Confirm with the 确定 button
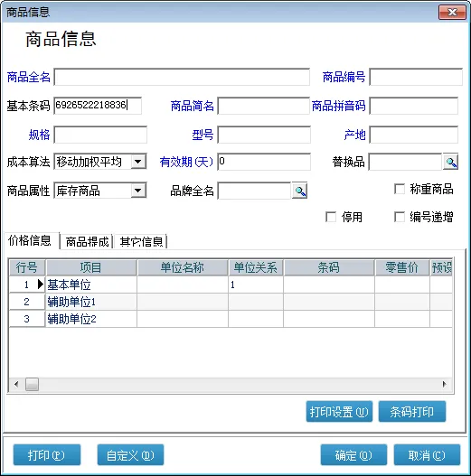The width and height of the screenshot is (471, 476). 353,454
